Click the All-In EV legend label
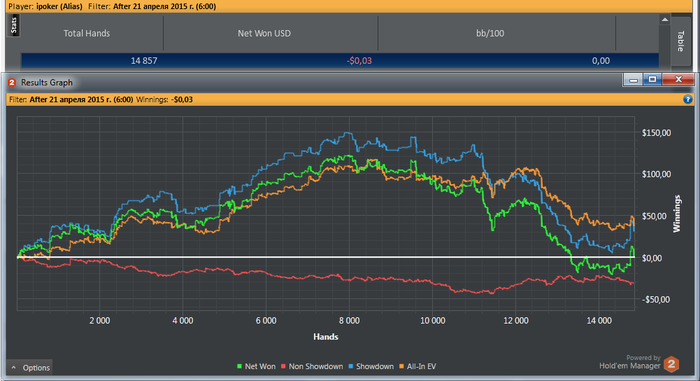Image resolution: width=700 pixels, height=381 pixels. pos(421,366)
